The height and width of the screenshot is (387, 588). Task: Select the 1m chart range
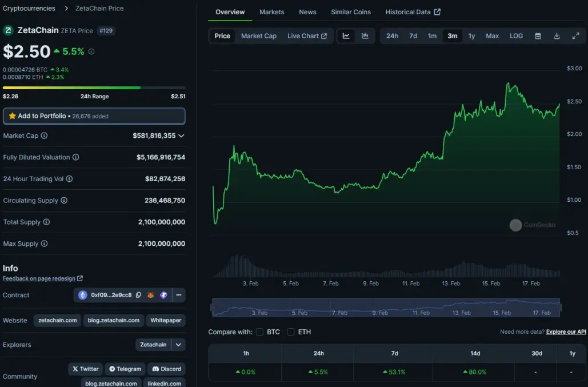tap(433, 36)
